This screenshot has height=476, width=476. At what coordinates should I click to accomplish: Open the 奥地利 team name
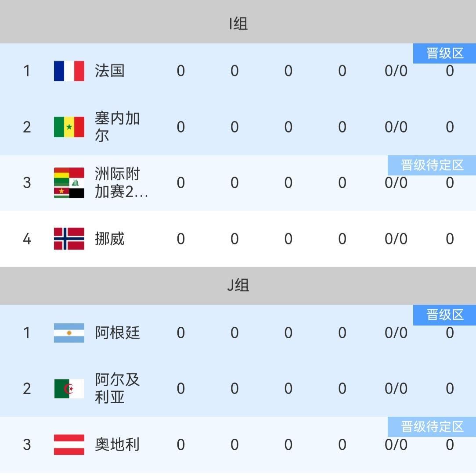(x=117, y=444)
